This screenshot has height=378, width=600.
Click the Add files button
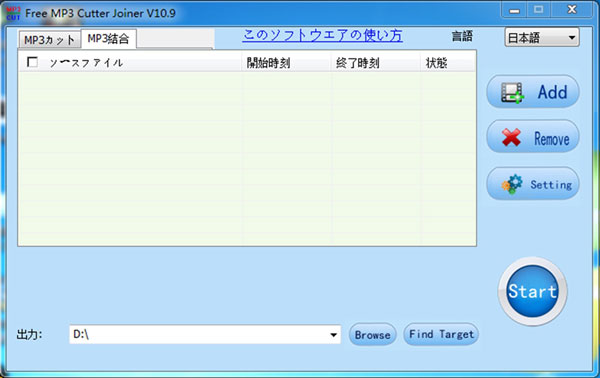click(x=533, y=92)
